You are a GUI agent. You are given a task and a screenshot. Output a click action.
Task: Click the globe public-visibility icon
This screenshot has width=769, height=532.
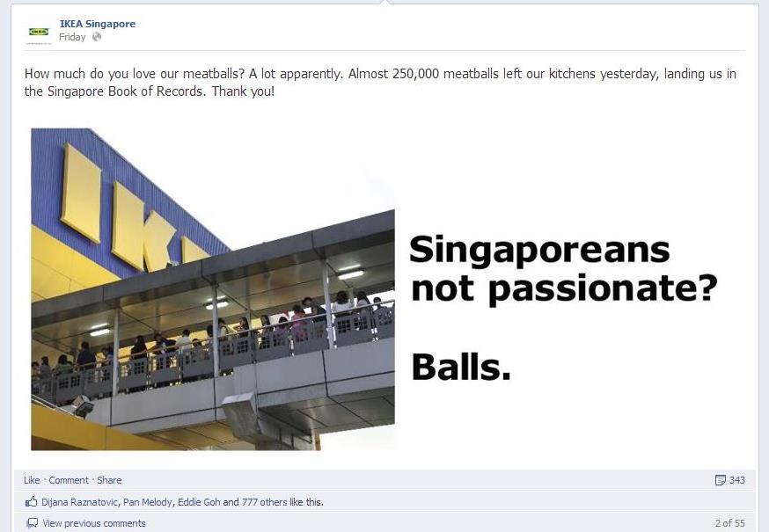(97, 37)
